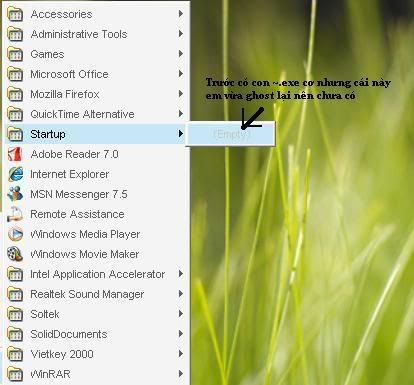
Task: Open the Games menu entry
Action: click(x=97, y=54)
